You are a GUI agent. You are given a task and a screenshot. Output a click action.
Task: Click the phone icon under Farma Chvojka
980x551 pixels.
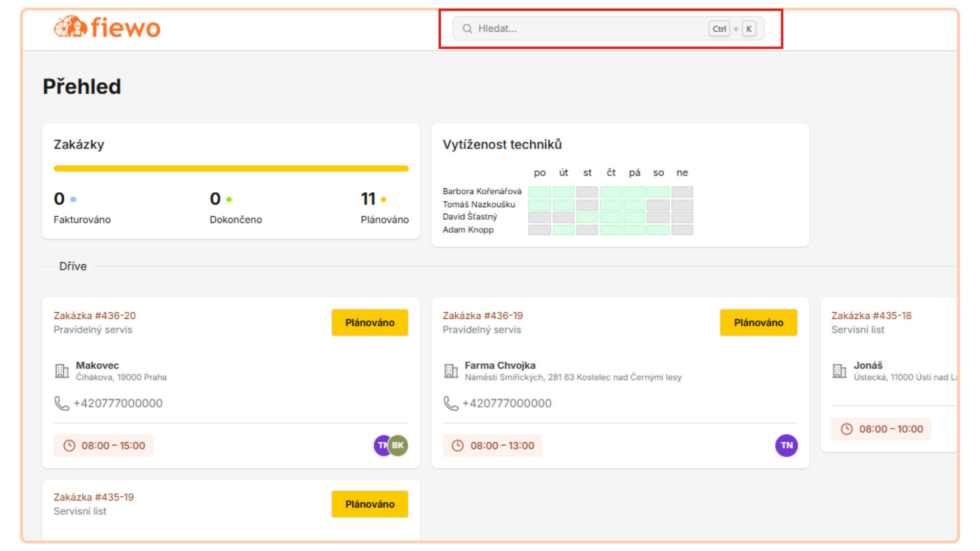tap(451, 404)
